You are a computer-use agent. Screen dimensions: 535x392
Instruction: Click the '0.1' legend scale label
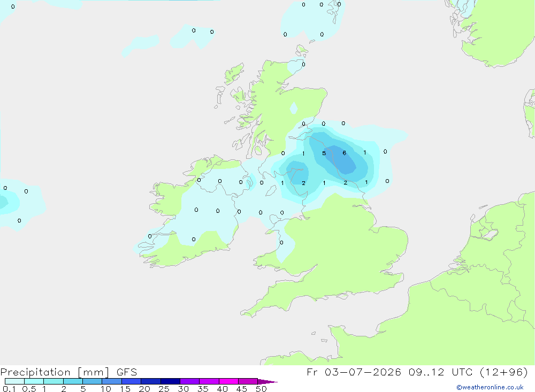(9, 389)
